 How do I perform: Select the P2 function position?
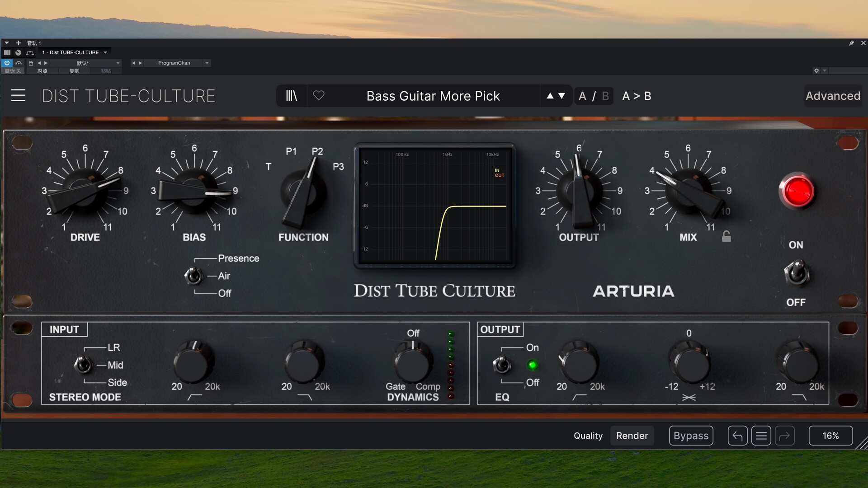317,151
